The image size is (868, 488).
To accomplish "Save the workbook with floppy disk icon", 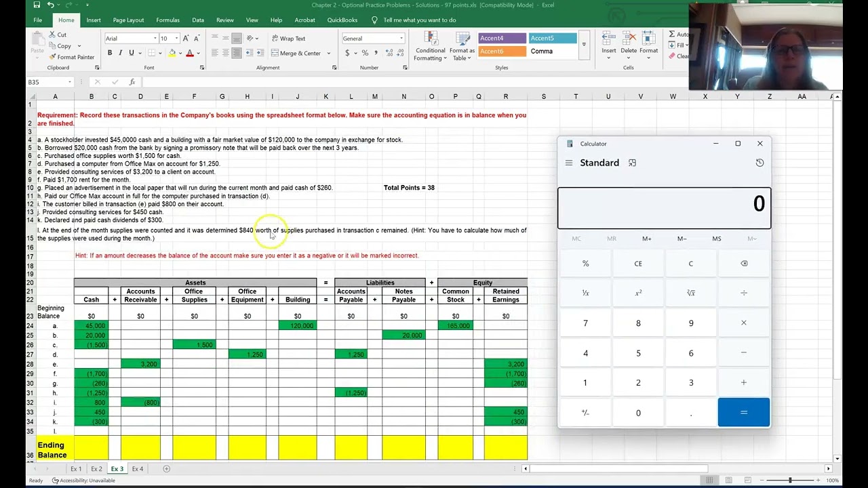I will pyautogui.click(x=37, y=5).
